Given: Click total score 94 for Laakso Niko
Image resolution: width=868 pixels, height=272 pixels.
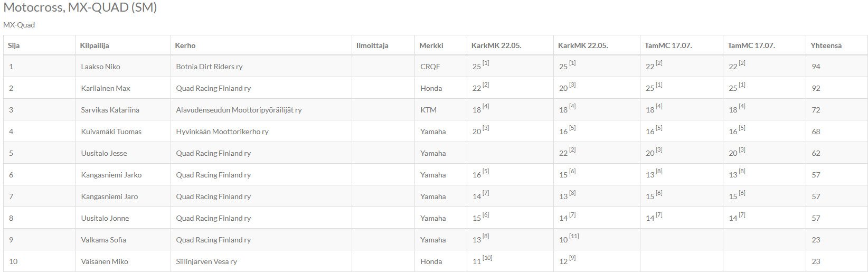Looking at the screenshot, I should [816, 67].
